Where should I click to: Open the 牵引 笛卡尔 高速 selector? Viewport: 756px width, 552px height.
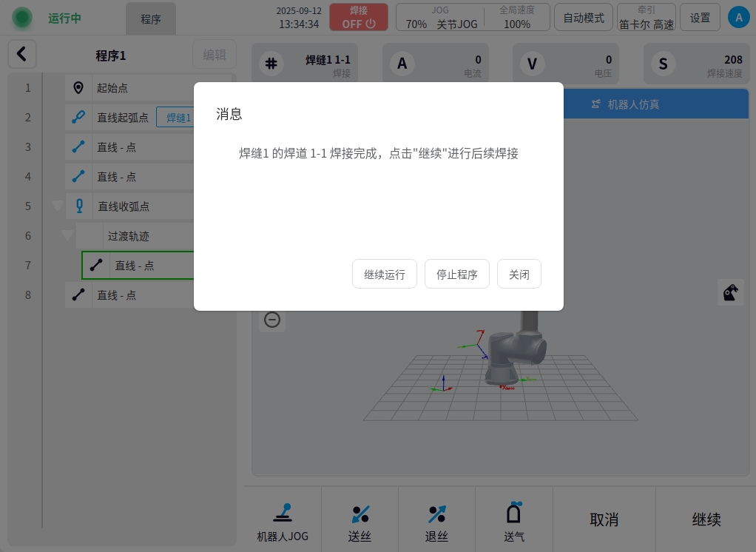(646, 18)
